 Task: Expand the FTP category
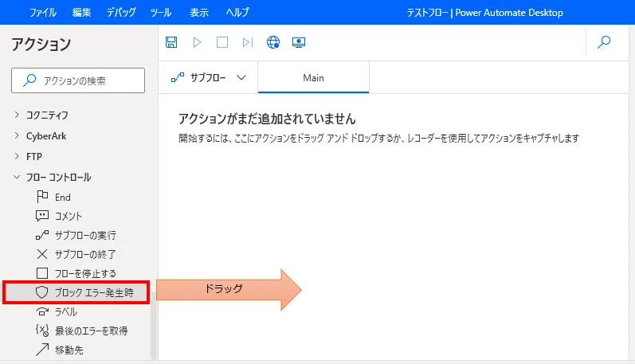click(x=17, y=156)
